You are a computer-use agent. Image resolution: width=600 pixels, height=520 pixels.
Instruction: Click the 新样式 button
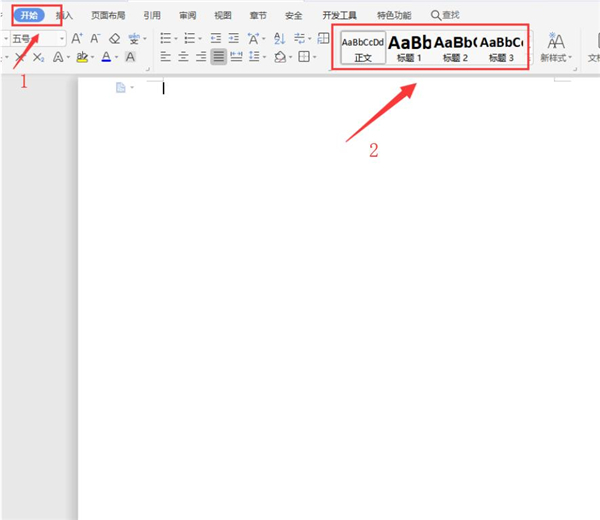coord(556,48)
